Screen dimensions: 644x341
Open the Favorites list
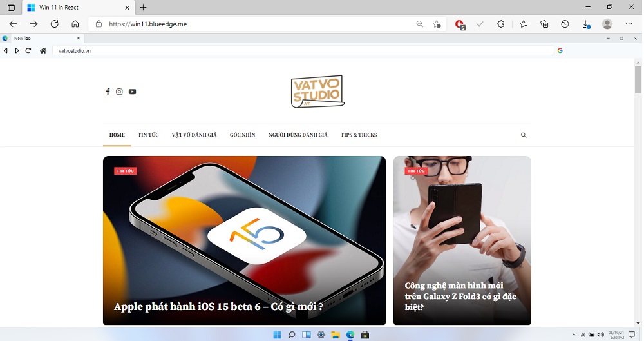click(x=523, y=24)
